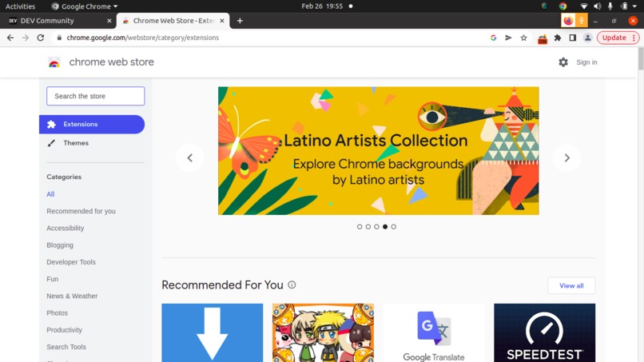Open the Developer Tools category

coord(71,262)
